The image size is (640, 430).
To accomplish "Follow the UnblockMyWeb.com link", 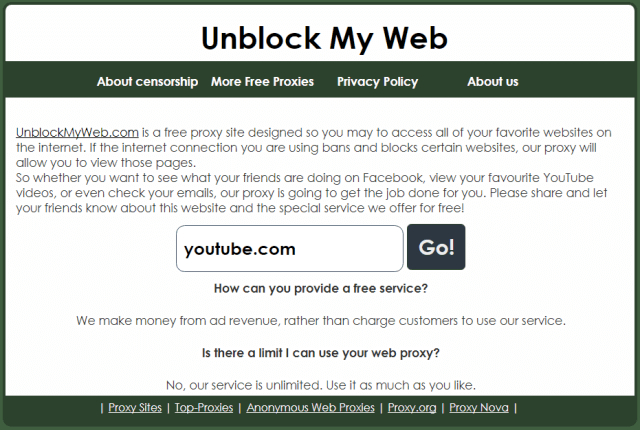I will click(x=77, y=133).
